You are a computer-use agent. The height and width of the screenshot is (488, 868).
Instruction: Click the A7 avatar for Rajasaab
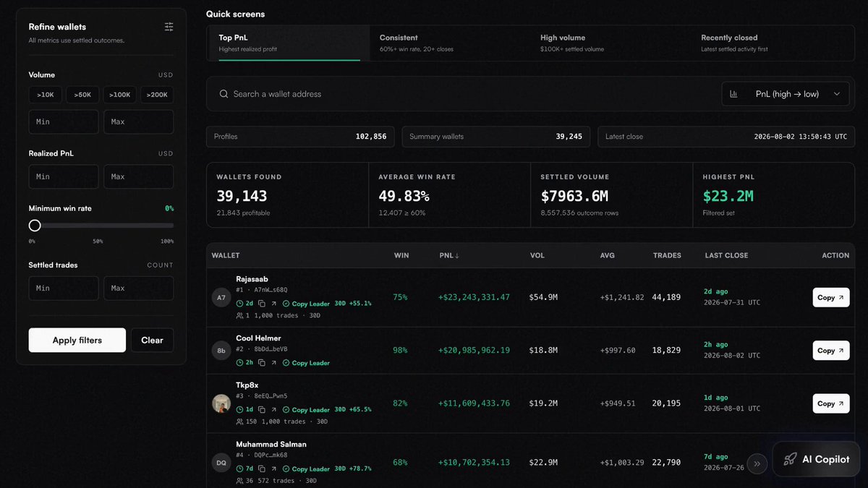pyautogui.click(x=221, y=297)
